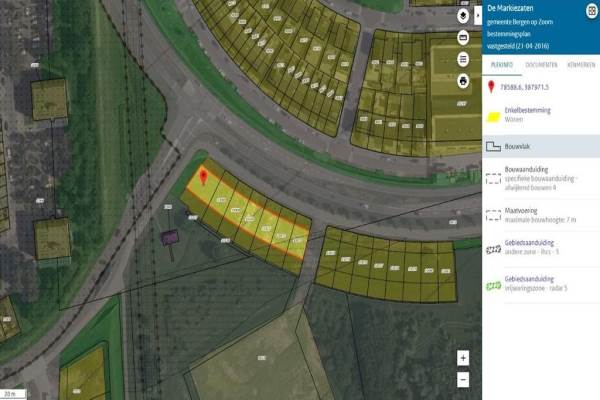
Task: Open Bouwaanduiding afwijkend bouwen entry
Action: point(541,178)
